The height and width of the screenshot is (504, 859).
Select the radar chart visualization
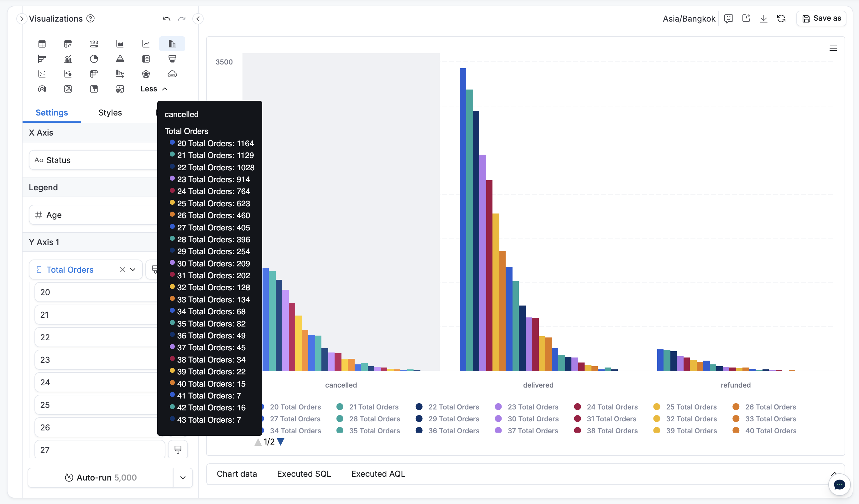tap(146, 74)
